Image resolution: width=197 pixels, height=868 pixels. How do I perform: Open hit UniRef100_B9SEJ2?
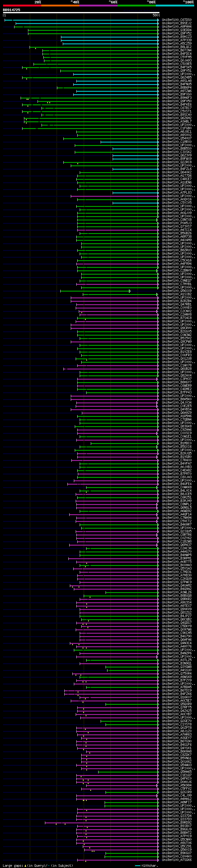click(177, 23)
